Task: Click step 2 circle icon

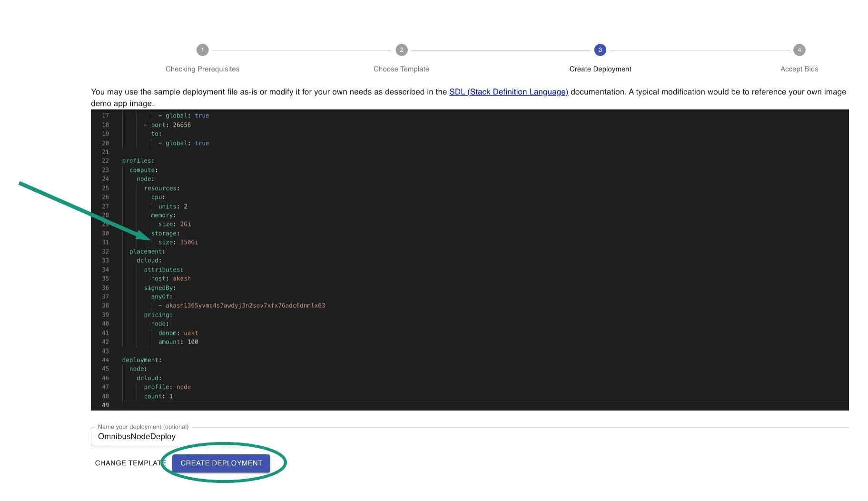Action: click(401, 50)
